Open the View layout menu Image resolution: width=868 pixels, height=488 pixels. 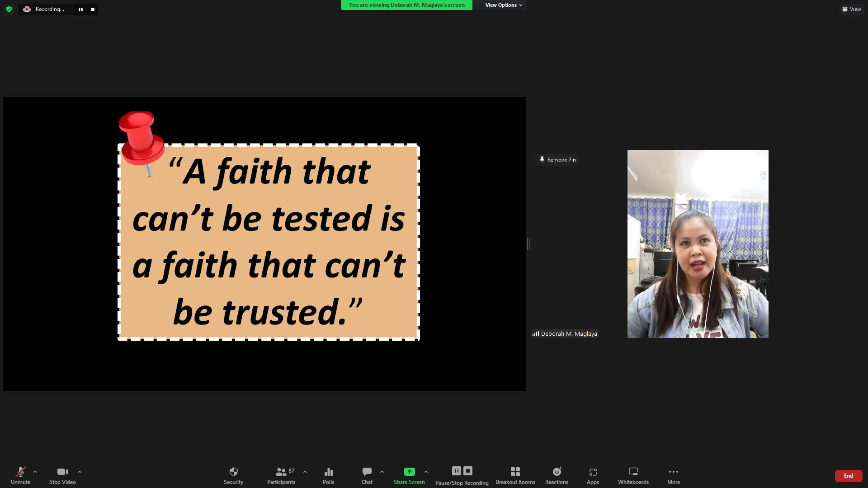[x=852, y=9]
